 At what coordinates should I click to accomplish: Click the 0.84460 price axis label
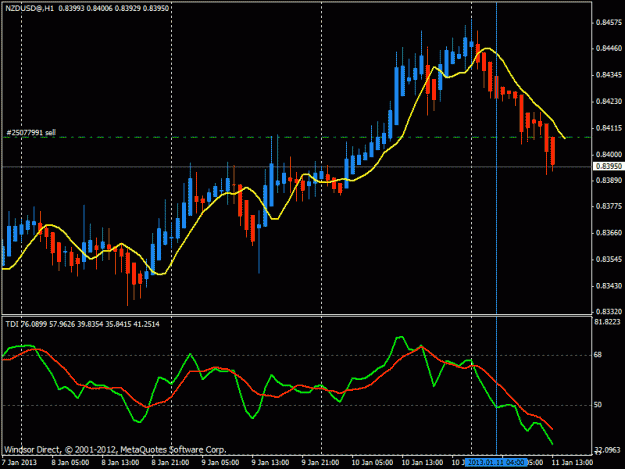609,48
